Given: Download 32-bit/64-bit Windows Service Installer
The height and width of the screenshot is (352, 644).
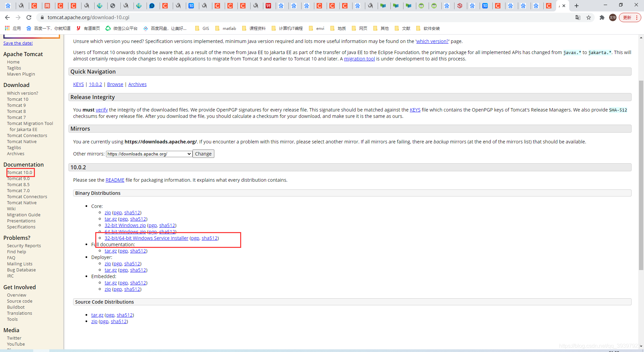Looking at the screenshot, I should (x=146, y=238).
